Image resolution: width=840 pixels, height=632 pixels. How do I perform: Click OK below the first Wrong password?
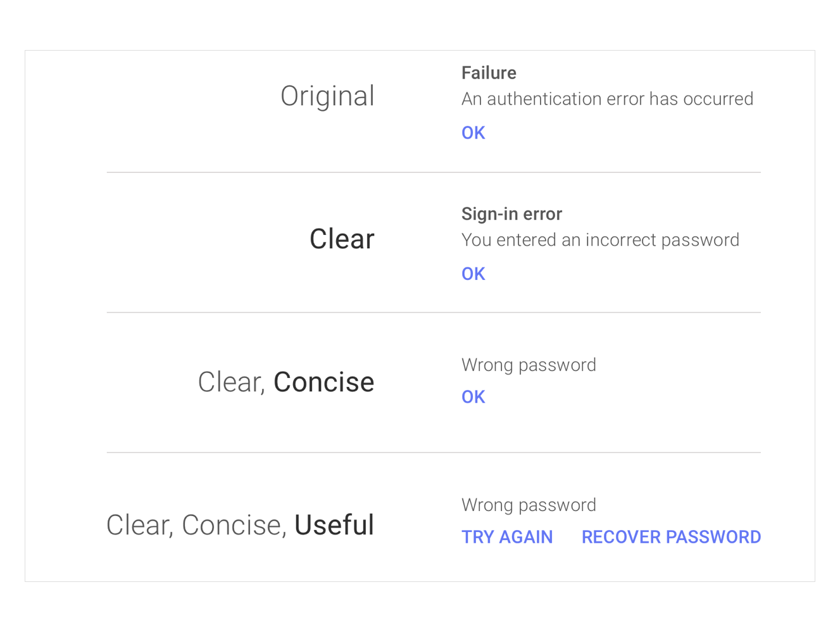[473, 397]
